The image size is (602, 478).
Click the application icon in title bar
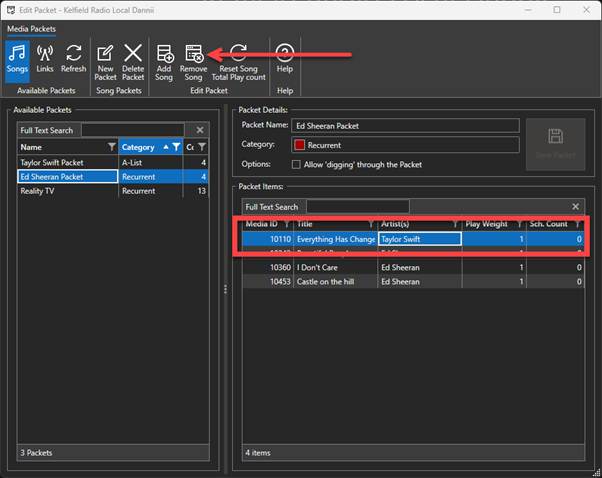[x=11, y=10]
